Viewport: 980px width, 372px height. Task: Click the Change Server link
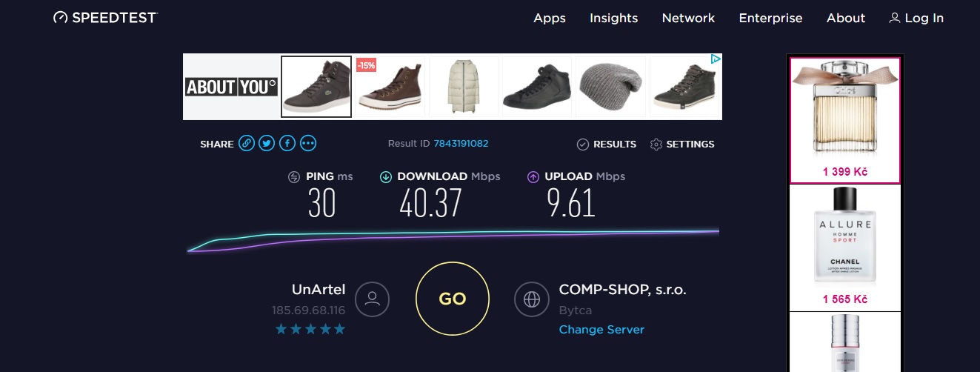click(601, 330)
